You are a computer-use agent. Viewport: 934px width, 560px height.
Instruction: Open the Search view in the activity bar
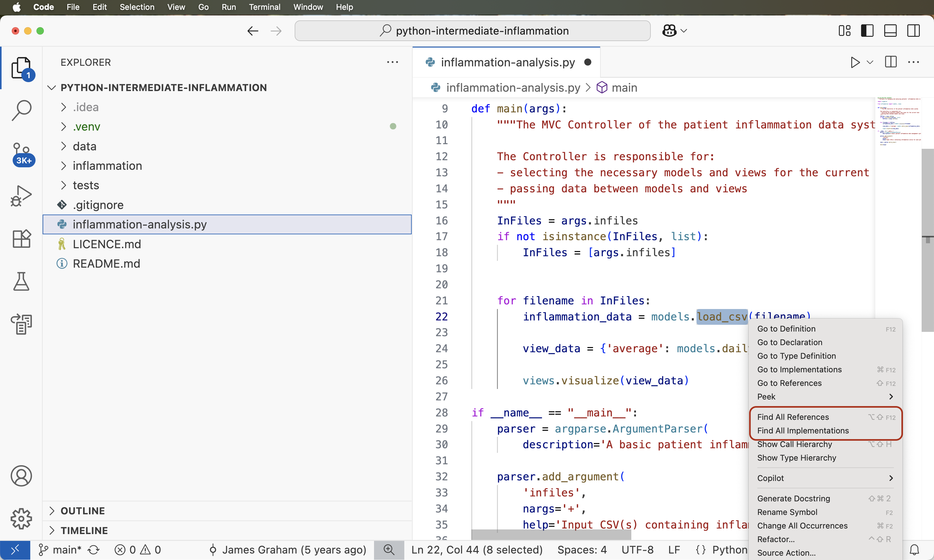click(22, 110)
